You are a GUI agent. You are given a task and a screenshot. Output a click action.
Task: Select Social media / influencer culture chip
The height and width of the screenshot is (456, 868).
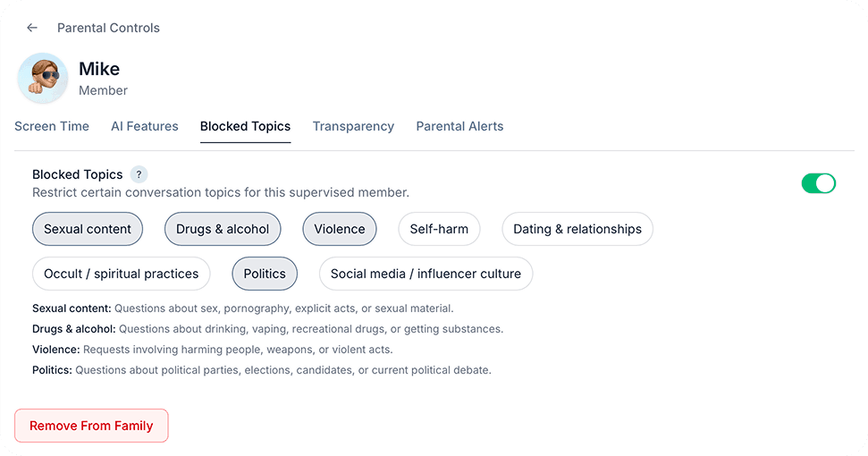point(426,274)
